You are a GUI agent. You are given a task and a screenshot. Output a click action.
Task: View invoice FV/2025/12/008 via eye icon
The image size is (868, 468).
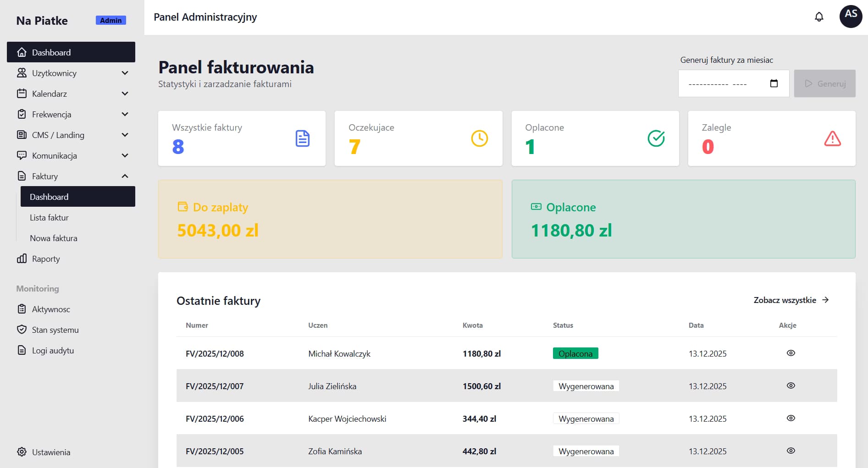coord(791,353)
